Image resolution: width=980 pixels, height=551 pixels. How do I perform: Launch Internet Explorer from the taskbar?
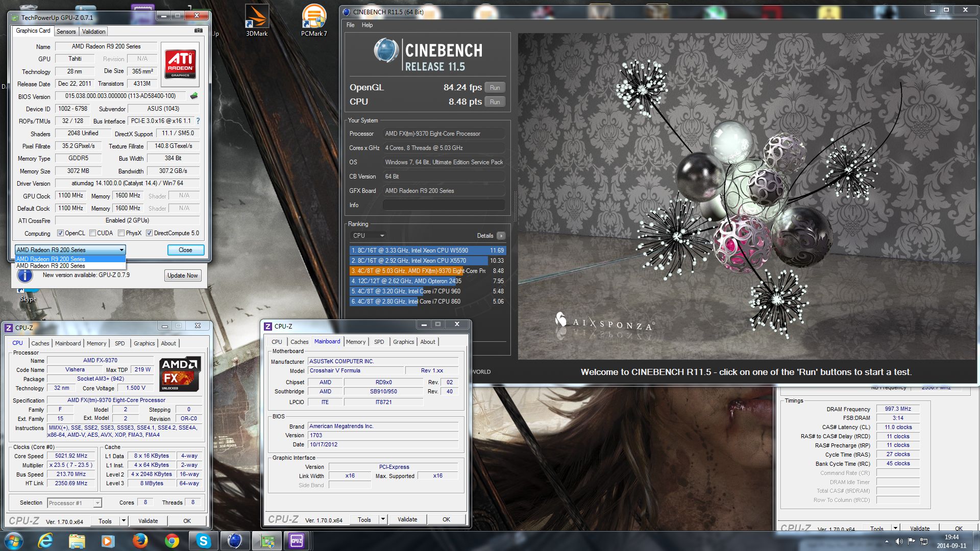click(45, 541)
